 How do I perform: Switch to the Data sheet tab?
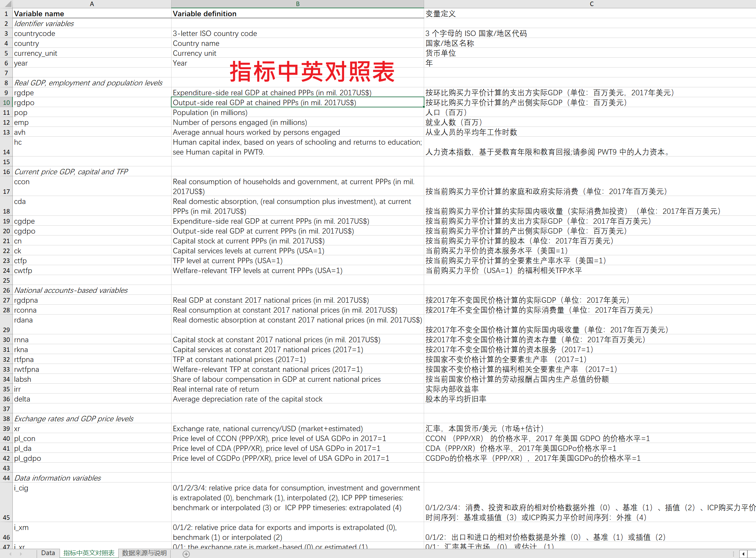[48, 553]
